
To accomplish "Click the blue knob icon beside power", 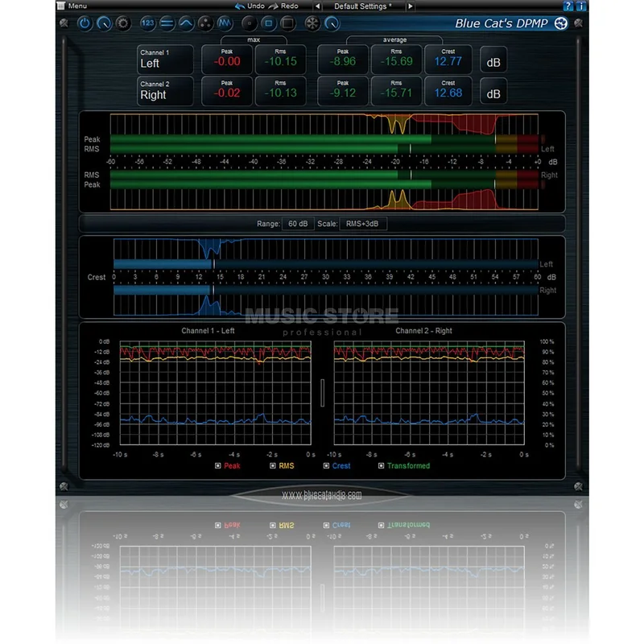I will 104,23.
